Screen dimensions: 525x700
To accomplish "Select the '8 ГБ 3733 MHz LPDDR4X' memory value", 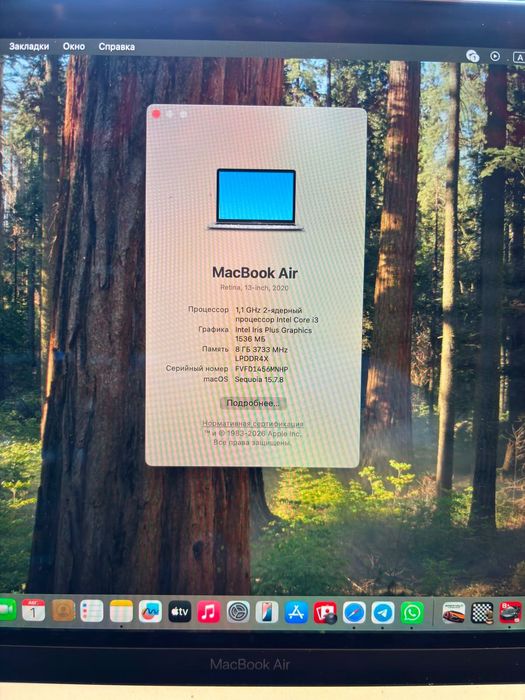I will pyautogui.click(x=261, y=354).
